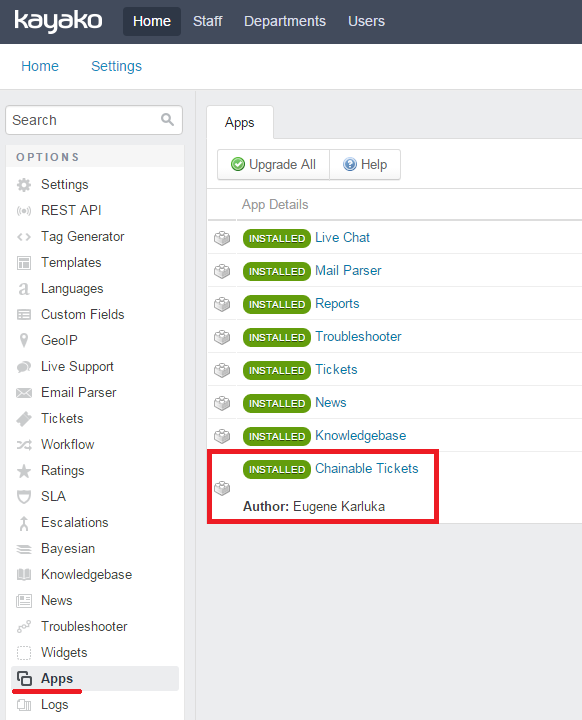Click the Templates layout icon

pyautogui.click(x=24, y=263)
